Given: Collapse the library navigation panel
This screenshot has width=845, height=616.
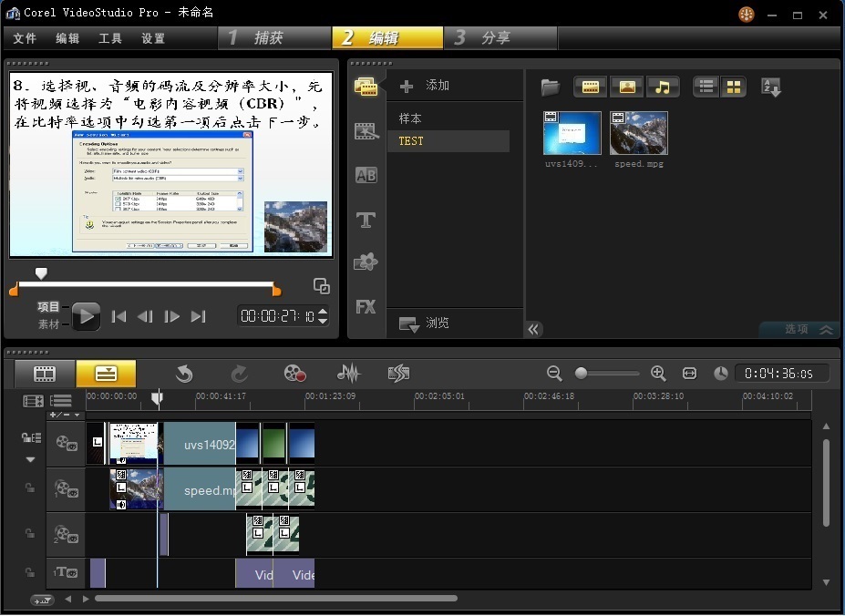Looking at the screenshot, I should pyautogui.click(x=534, y=329).
